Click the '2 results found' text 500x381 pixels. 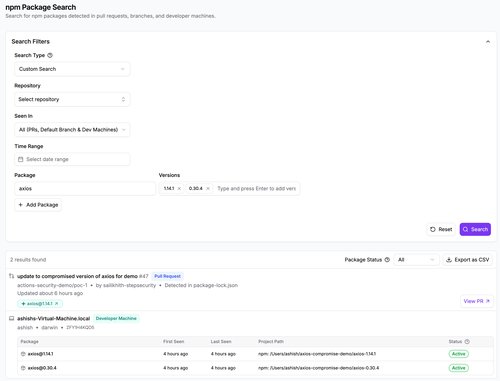[28, 260]
